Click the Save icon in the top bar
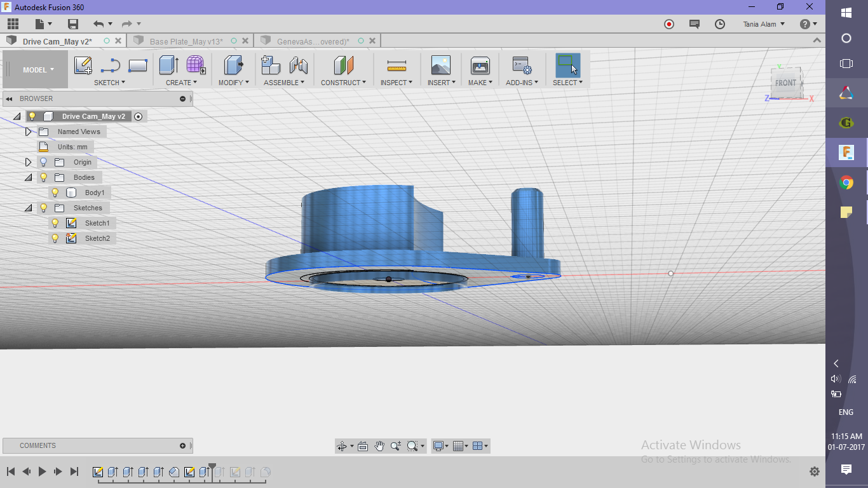 point(73,24)
